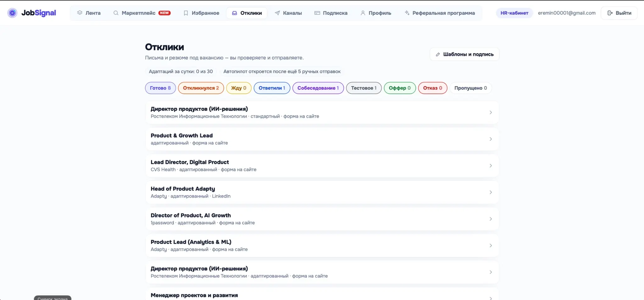644x300 pixels.
Task: Filter by Готово 8 status
Action: pyautogui.click(x=160, y=88)
